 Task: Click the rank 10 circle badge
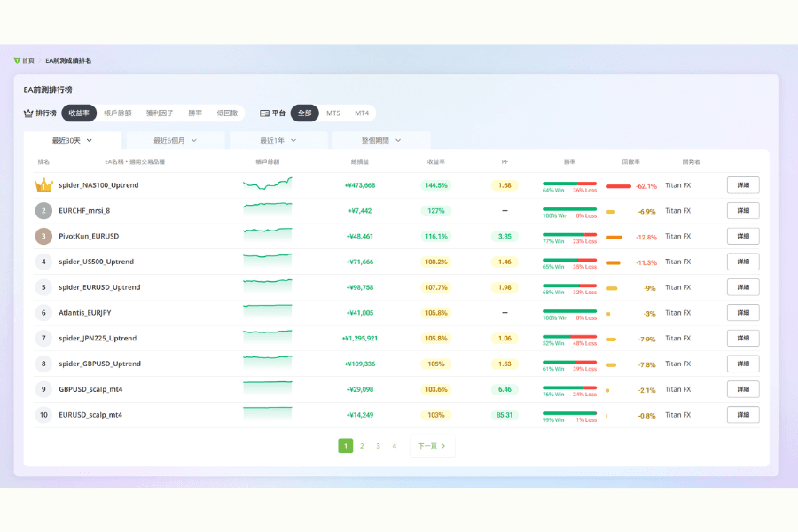[43, 415]
